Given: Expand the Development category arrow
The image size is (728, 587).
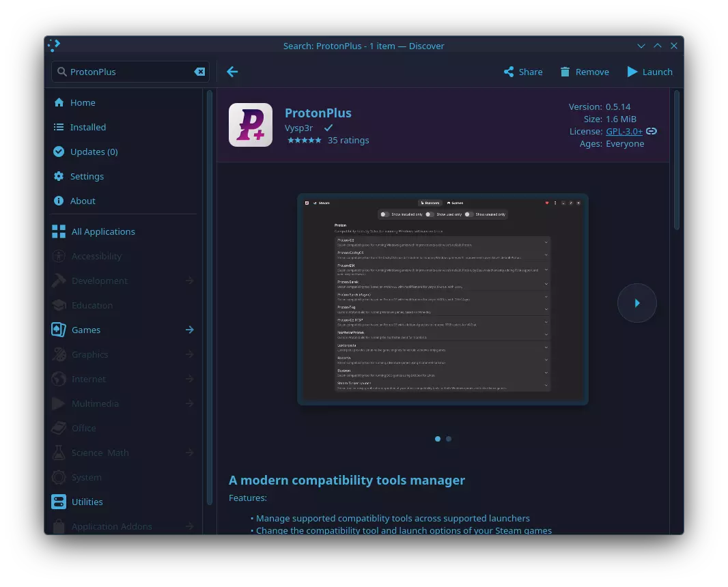Looking at the screenshot, I should point(190,281).
